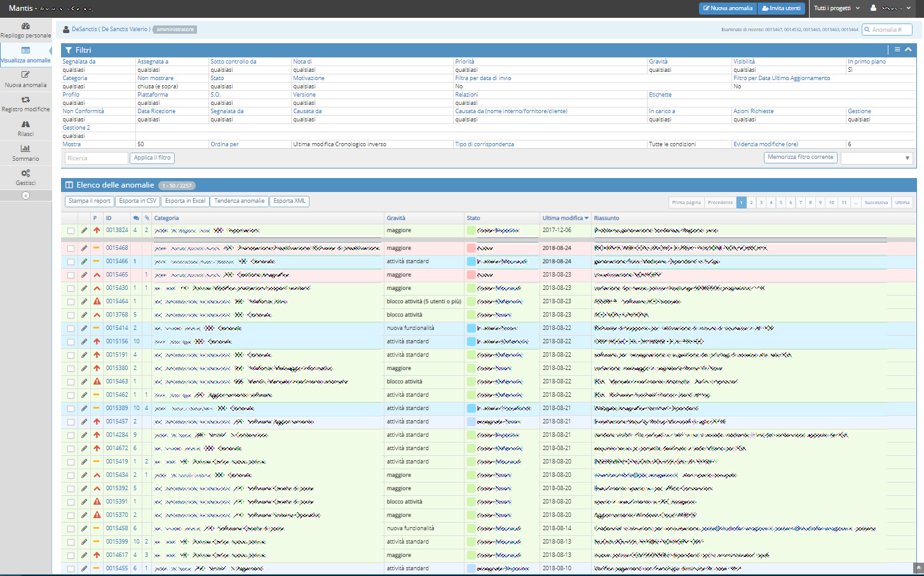Tick the checkbox for issue 0015465
The image size is (924, 576).
click(x=71, y=275)
